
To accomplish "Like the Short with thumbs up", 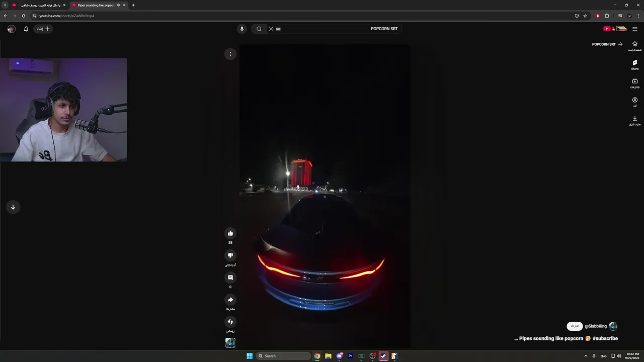I will pos(230,233).
